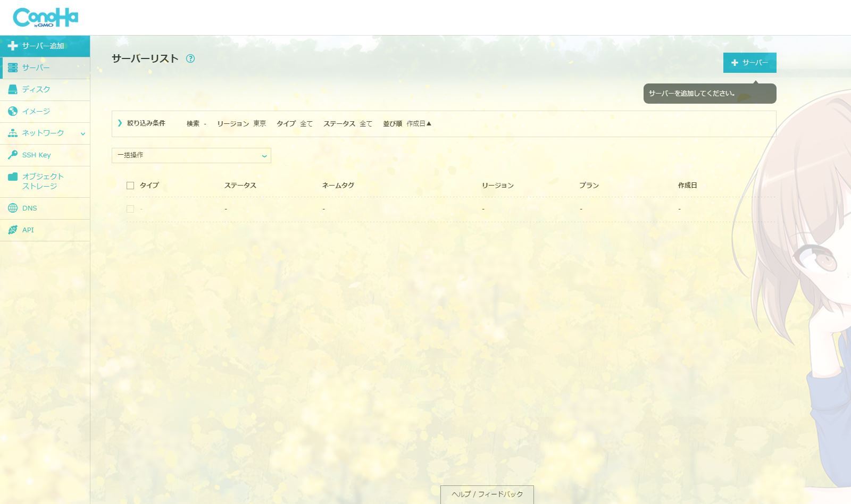The height and width of the screenshot is (504, 851).
Task: Click the DNS globe icon
Action: (x=13, y=208)
